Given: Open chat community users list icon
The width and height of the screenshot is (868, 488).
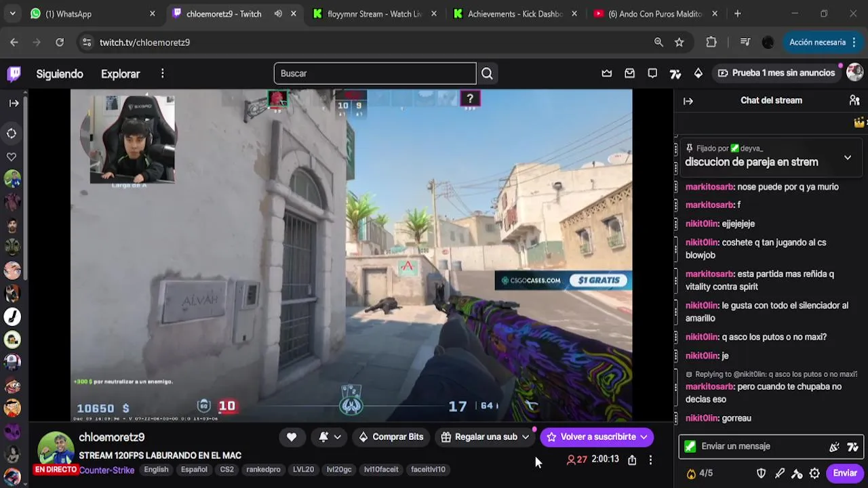Looking at the screenshot, I should point(854,100).
